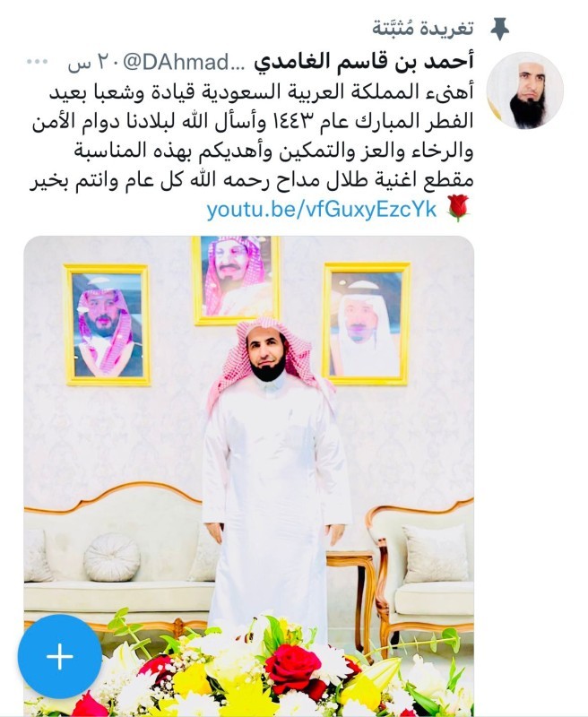
Task: Click the top center framed portrait
Action: 237,280
